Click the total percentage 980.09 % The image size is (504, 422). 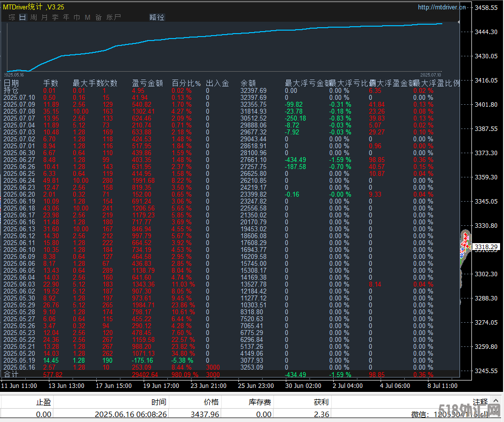pyautogui.click(x=185, y=375)
